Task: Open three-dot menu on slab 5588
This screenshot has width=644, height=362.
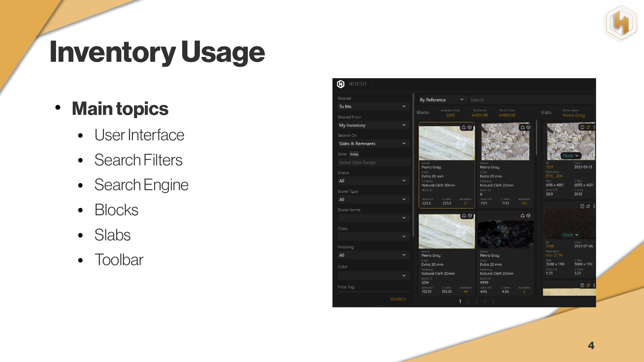Action: (x=594, y=206)
